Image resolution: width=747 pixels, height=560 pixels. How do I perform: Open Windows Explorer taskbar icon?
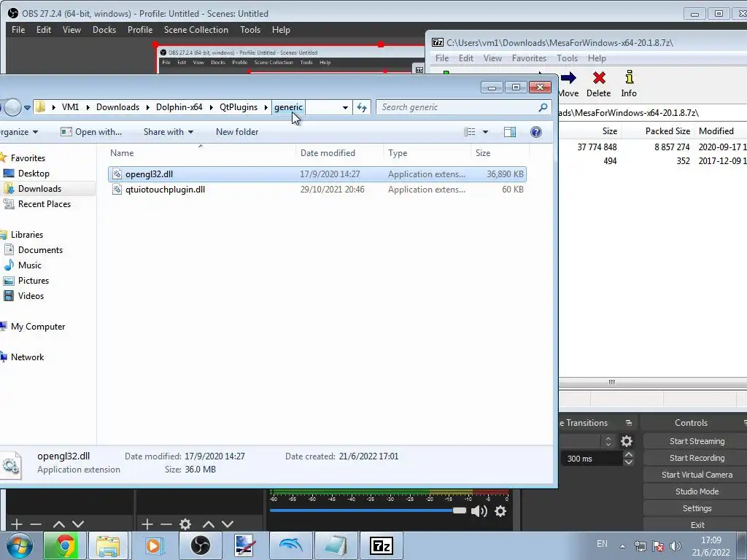108,545
